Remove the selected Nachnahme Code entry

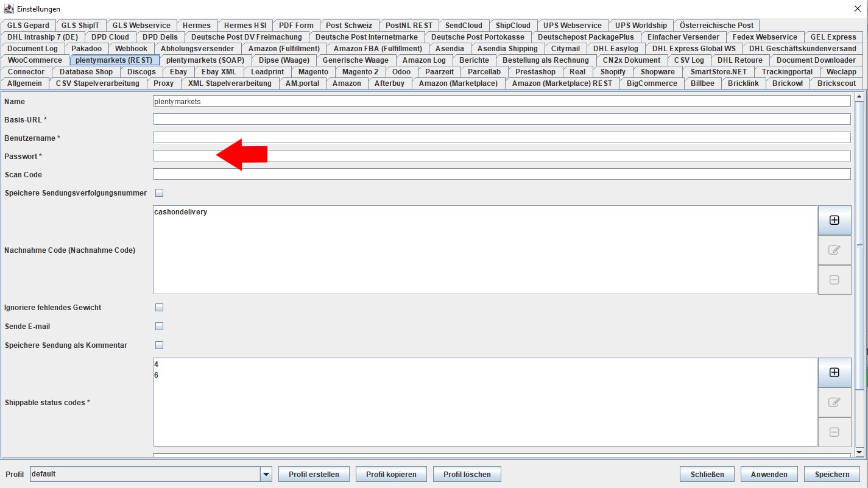pyautogui.click(x=834, y=280)
